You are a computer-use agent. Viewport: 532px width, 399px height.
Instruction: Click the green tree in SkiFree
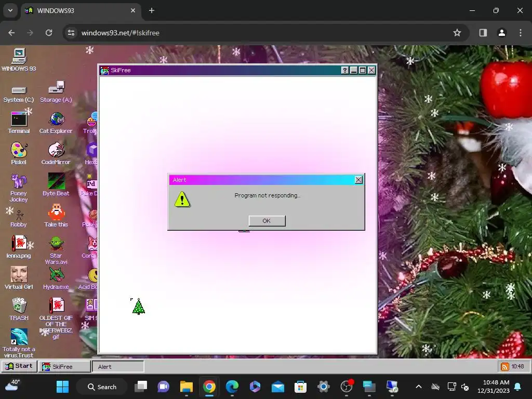click(x=138, y=307)
